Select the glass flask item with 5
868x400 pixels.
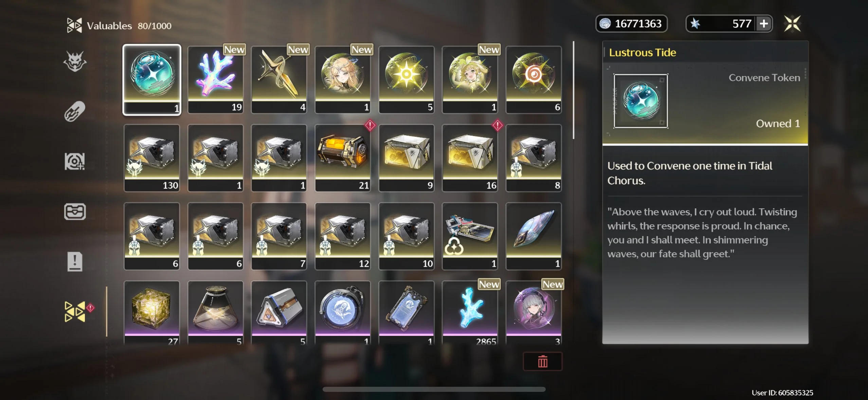click(x=216, y=313)
